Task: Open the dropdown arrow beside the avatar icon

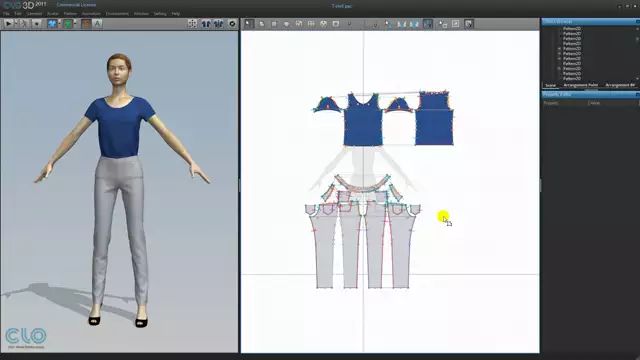Action: pyautogui.click(x=75, y=24)
